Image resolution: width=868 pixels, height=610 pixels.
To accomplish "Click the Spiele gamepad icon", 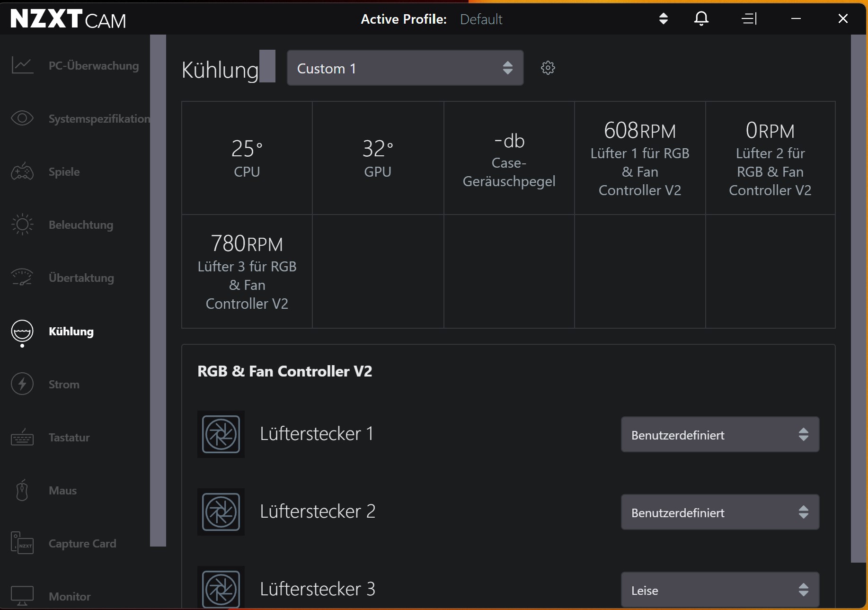I will (x=22, y=171).
